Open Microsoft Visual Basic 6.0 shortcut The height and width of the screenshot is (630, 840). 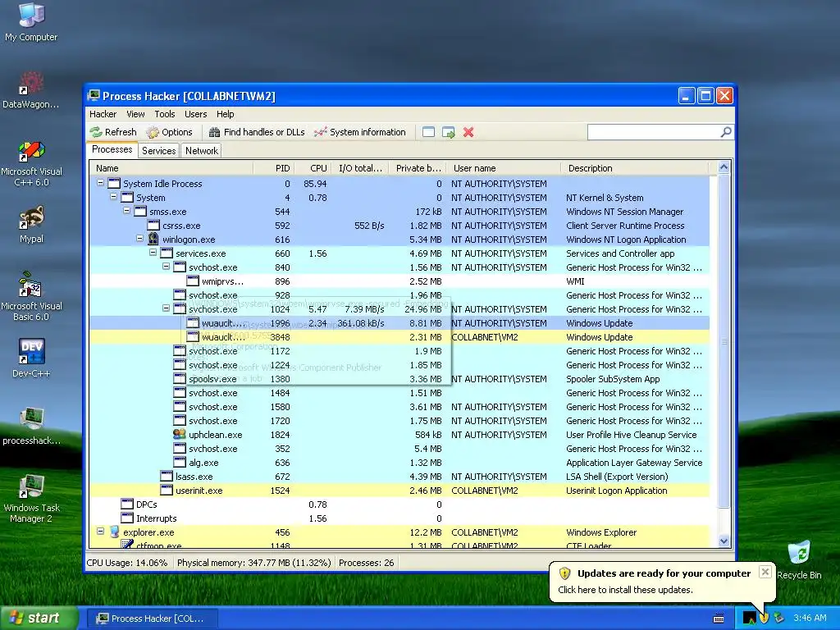click(31, 296)
